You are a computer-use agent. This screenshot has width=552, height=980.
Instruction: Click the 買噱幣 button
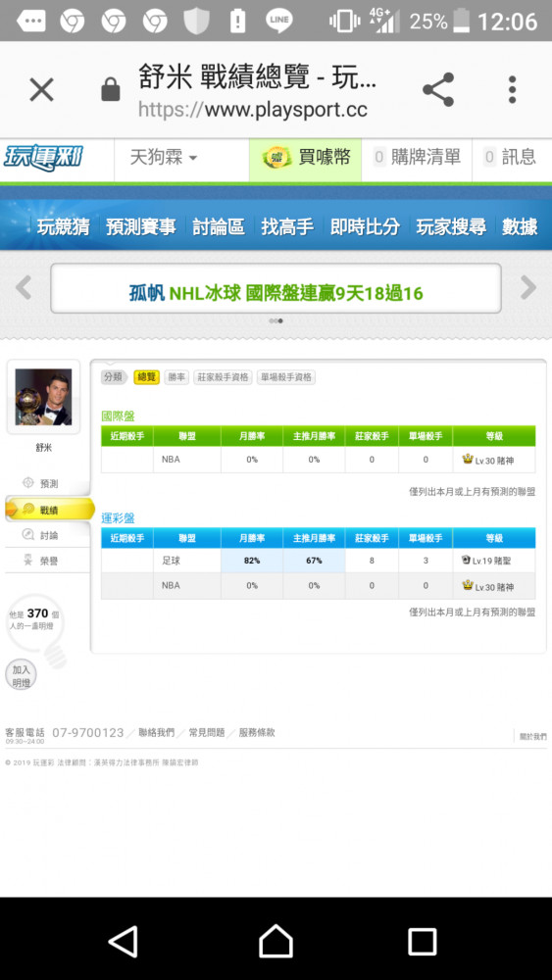[x=306, y=157]
